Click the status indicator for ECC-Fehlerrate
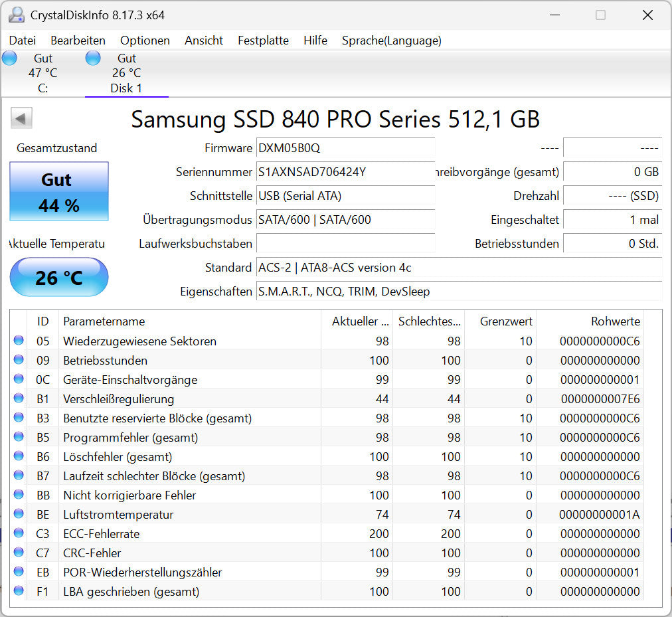 click(20, 533)
